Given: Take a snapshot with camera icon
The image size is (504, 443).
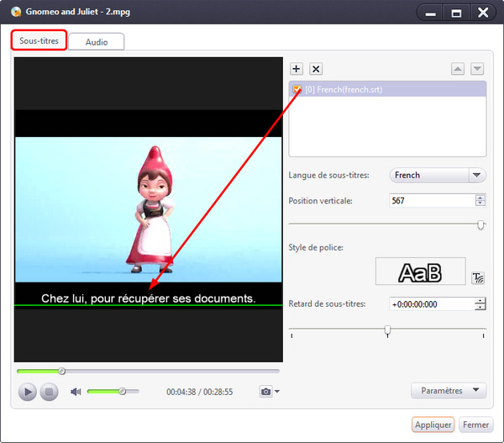Looking at the screenshot, I should point(265,392).
